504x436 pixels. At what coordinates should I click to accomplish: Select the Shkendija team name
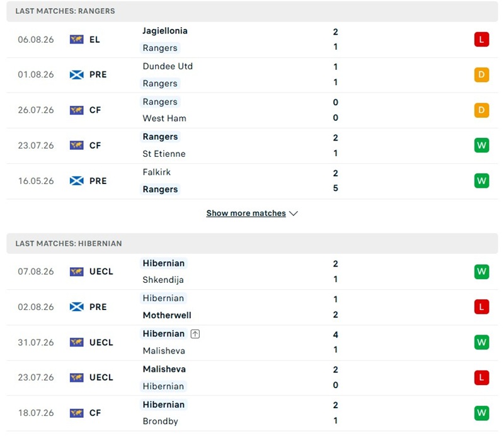(x=163, y=280)
